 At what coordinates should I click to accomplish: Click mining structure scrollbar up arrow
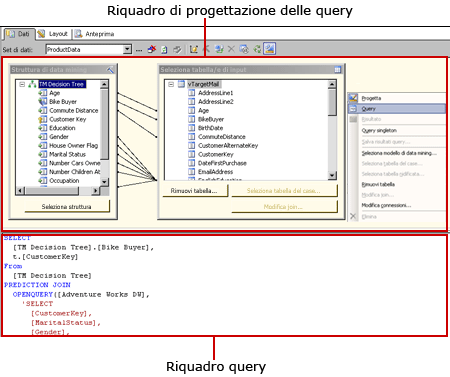click(104, 84)
